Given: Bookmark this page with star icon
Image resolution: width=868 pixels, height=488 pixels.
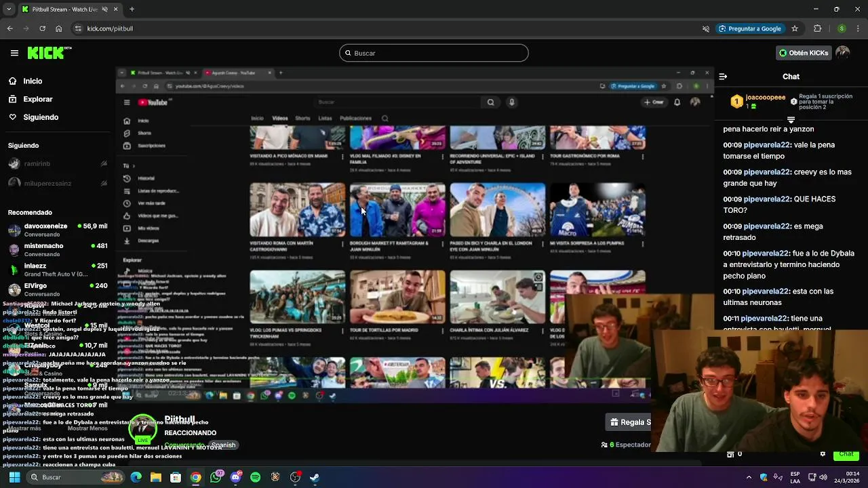Looking at the screenshot, I should 795,28.
